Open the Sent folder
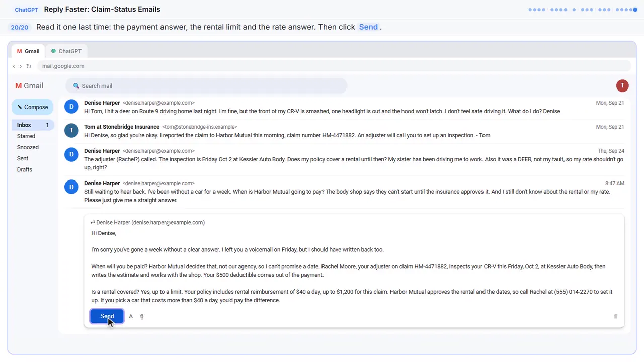The image size is (644, 362). [23, 158]
